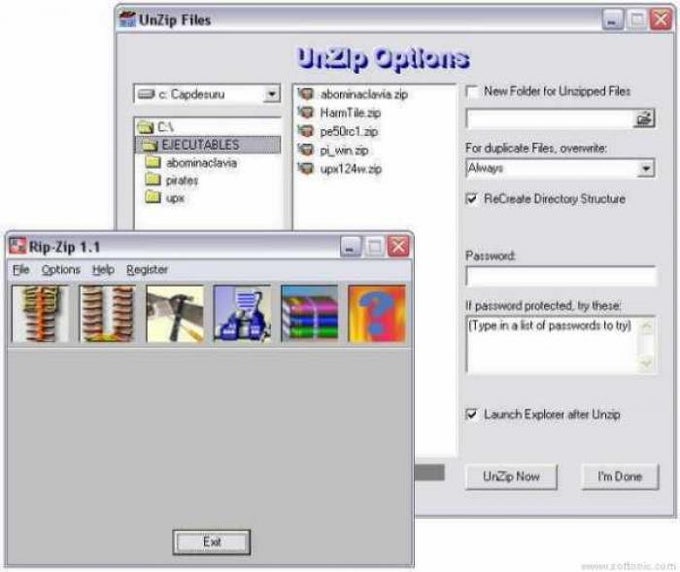
Task: Select abominaclavia.zip file name
Action: coord(364,94)
